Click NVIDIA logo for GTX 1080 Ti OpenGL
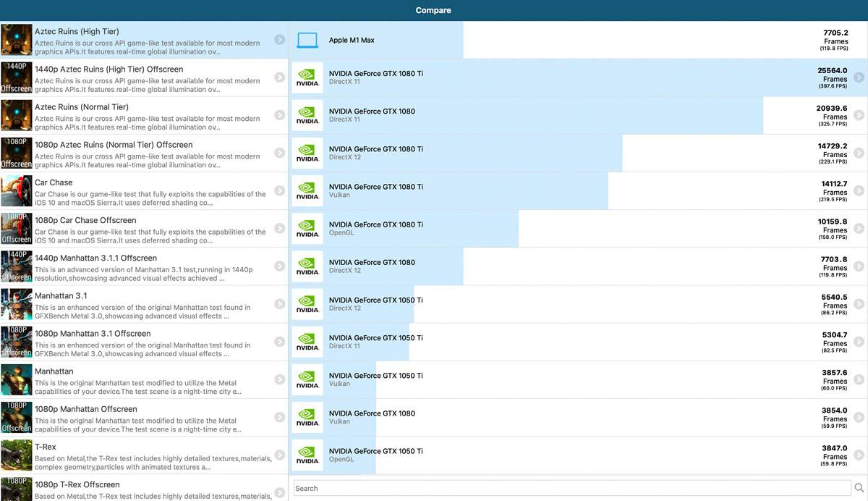This screenshot has height=501, width=868. [x=307, y=228]
